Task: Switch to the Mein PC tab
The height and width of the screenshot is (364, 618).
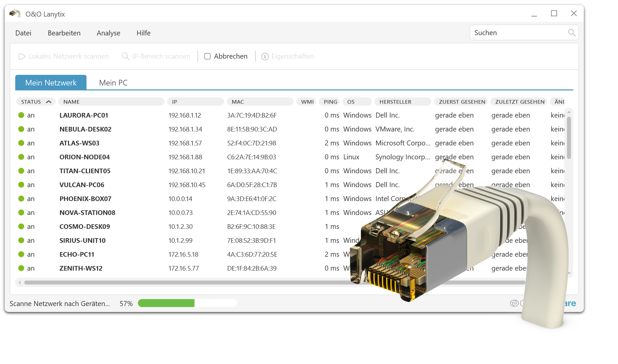Action: coord(113,83)
